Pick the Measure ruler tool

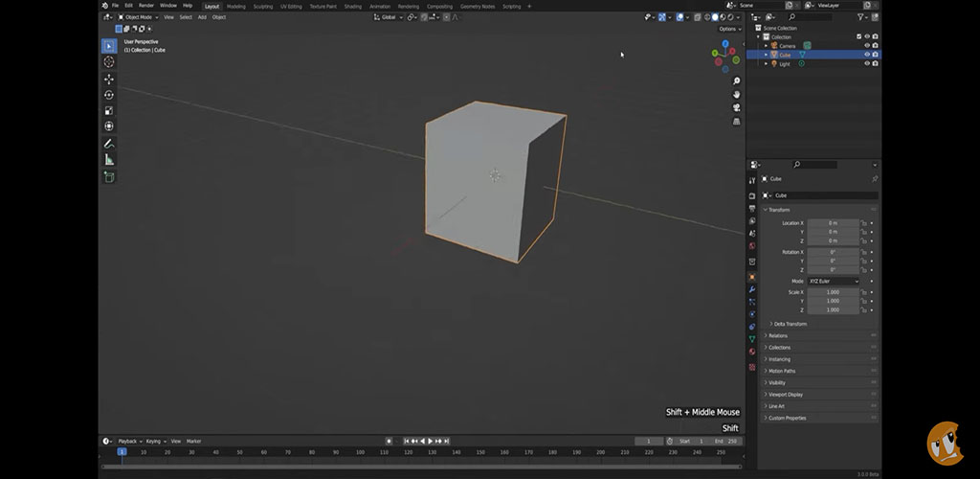coord(108,160)
